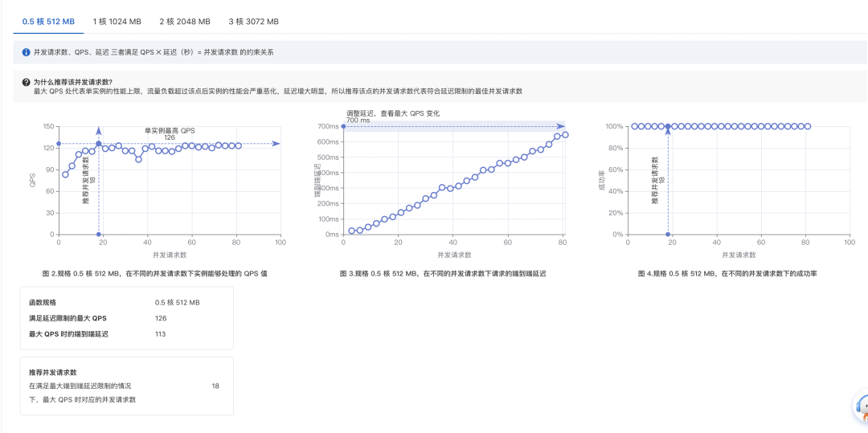Click the lowest dip point in the QPS curve

click(138, 159)
